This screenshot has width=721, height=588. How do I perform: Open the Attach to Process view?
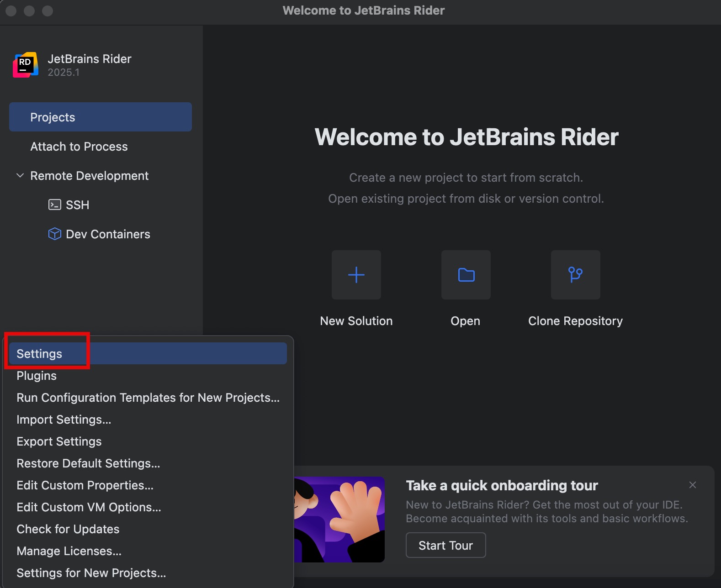click(x=79, y=147)
